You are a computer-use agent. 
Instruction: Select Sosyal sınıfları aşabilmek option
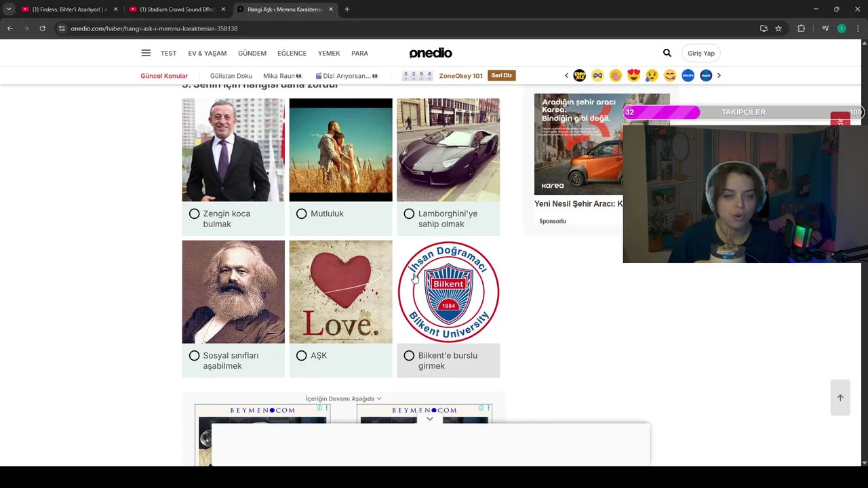click(x=194, y=356)
